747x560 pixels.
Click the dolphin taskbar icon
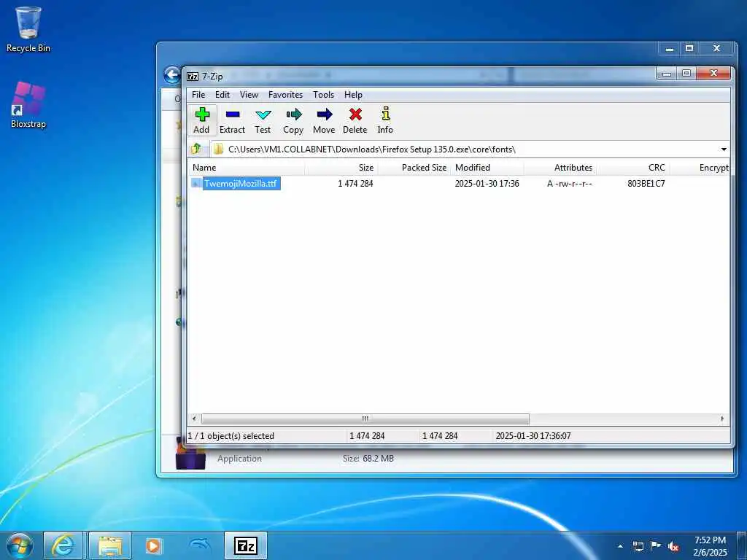pos(200,545)
